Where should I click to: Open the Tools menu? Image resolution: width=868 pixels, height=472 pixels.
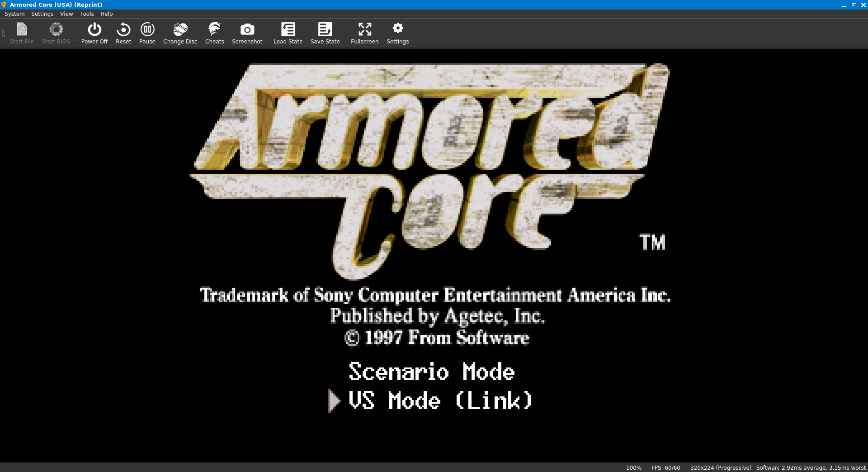coord(86,14)
